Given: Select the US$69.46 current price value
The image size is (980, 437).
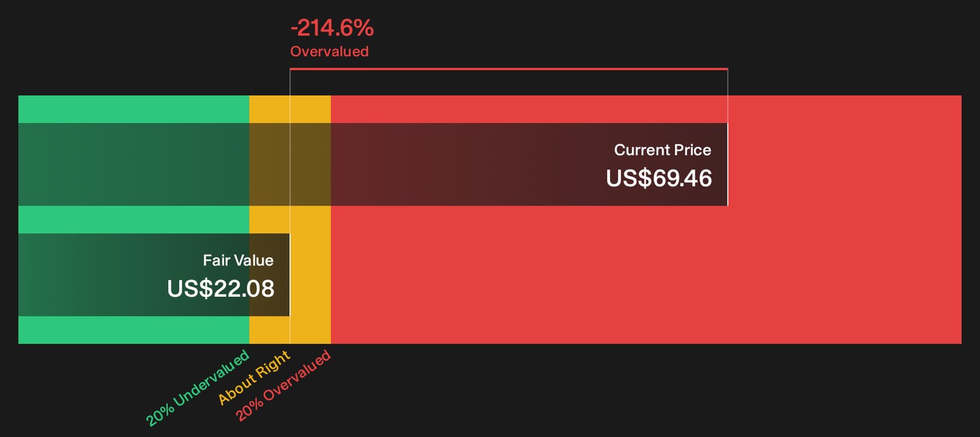Looking at the screenshot, I should 659,178.
